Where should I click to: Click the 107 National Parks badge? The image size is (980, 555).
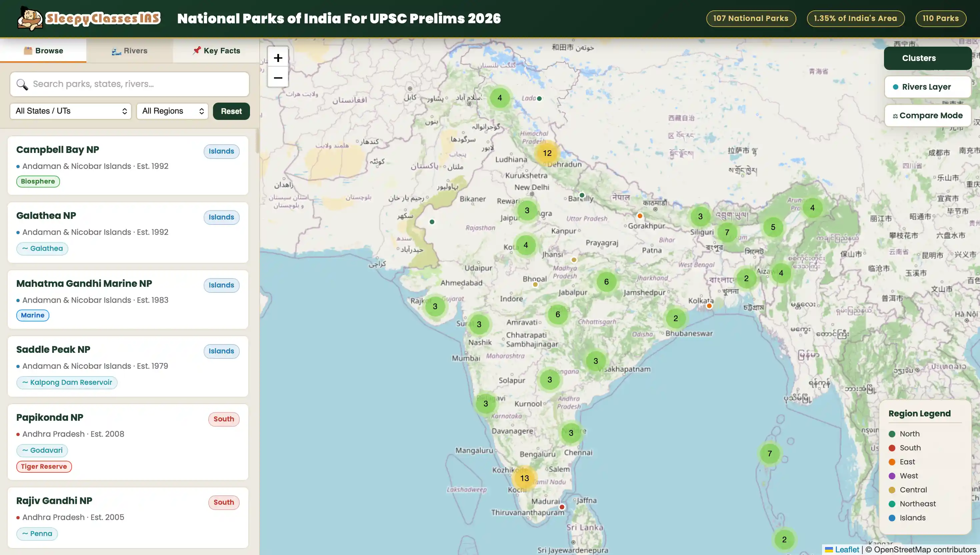coord(751,18)
